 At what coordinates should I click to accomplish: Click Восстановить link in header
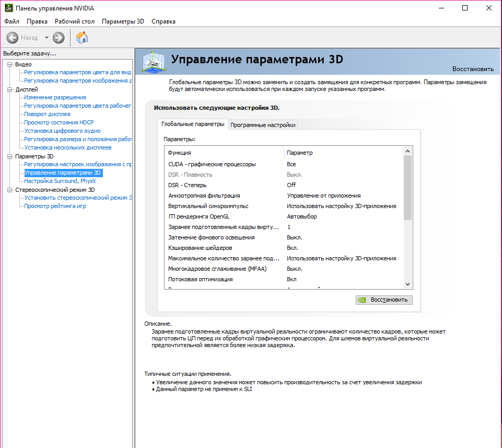473,69
